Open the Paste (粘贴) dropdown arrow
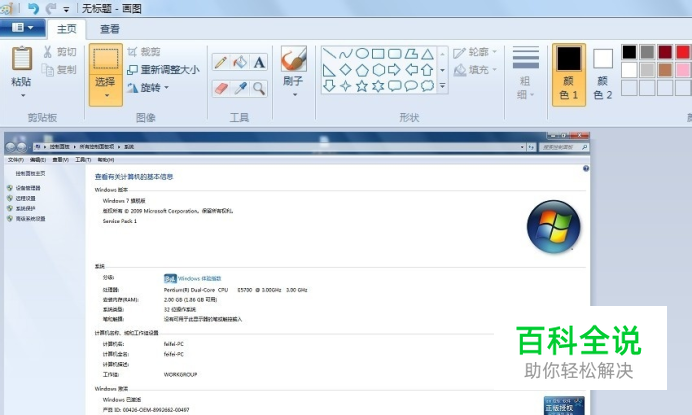Screen dimensions: 692x415 click(x=22, y=95)
